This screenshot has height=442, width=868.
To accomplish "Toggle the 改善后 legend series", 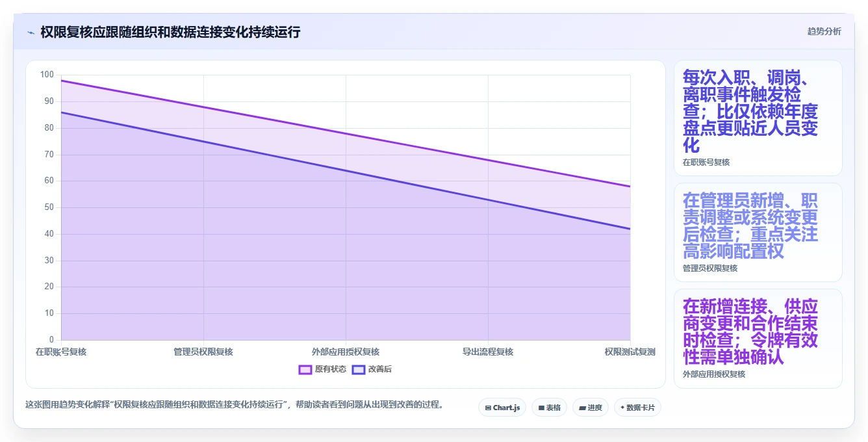I will tap(372, 369).
